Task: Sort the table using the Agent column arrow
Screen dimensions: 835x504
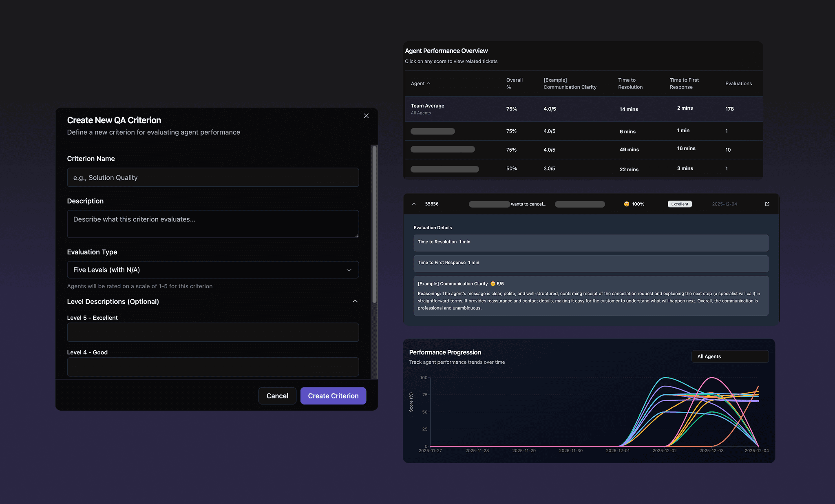Action: pos(429,83)
